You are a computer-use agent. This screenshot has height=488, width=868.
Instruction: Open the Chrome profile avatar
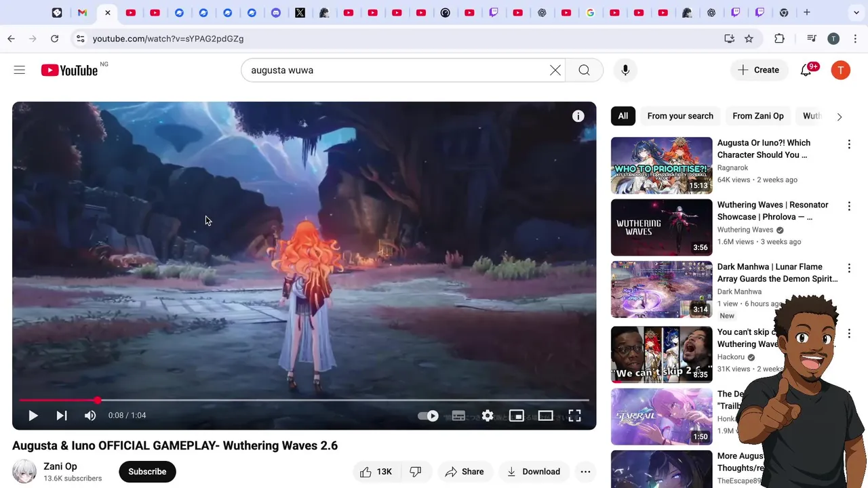(x=833, y=39)
